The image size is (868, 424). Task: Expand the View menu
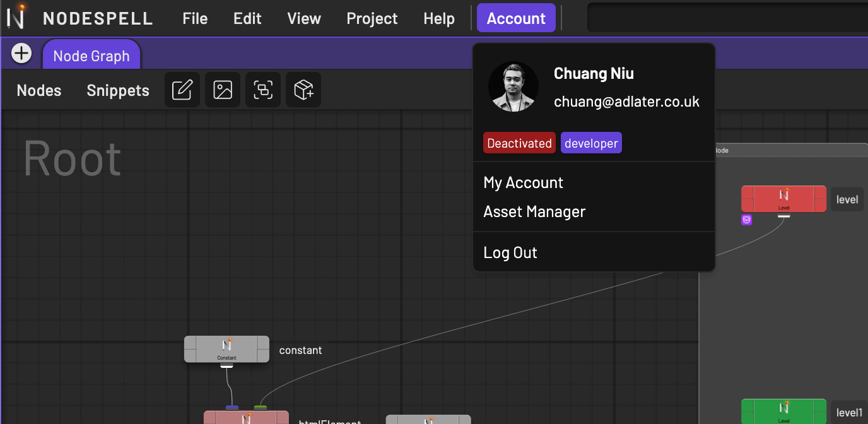tap(304, 18)
